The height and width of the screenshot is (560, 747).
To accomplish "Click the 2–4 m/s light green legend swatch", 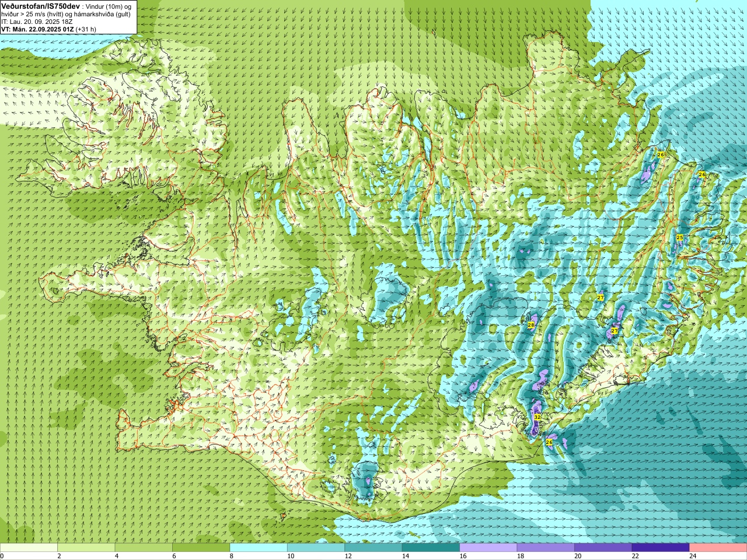I will click(86, 548).
